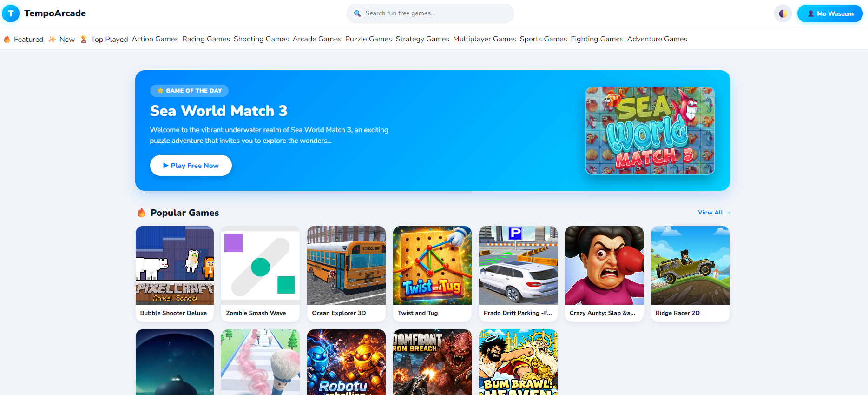Click the Play Free Now button
Viewport: 868px width, 395px height.
191,166
